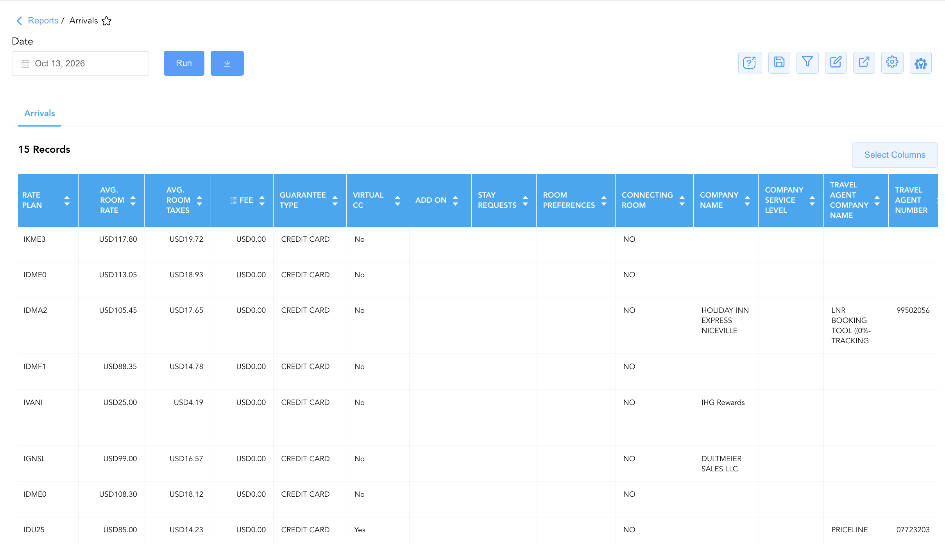Open Select Columns
Image resolution: width=945 pixels, height=560 pixels.
(895, 155)
